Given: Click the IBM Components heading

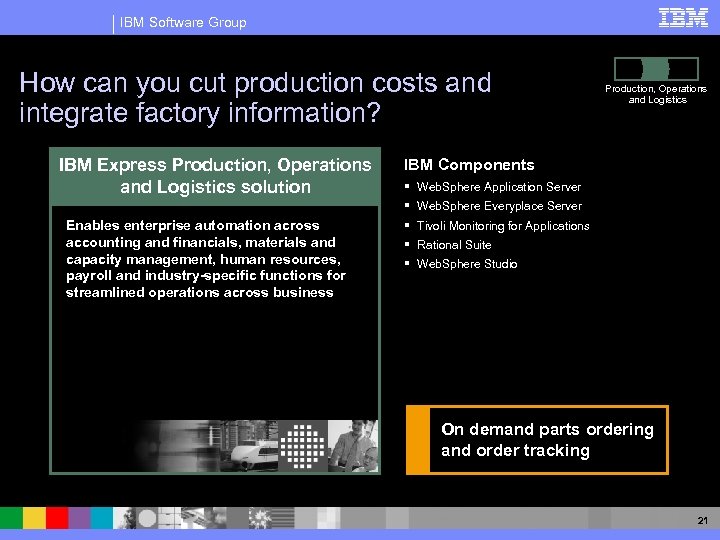Looking at the screenshot, I should [469, 164].
